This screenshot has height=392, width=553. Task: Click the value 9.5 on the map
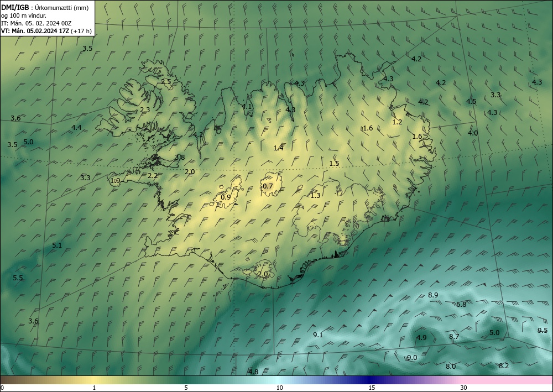point(543,330)
